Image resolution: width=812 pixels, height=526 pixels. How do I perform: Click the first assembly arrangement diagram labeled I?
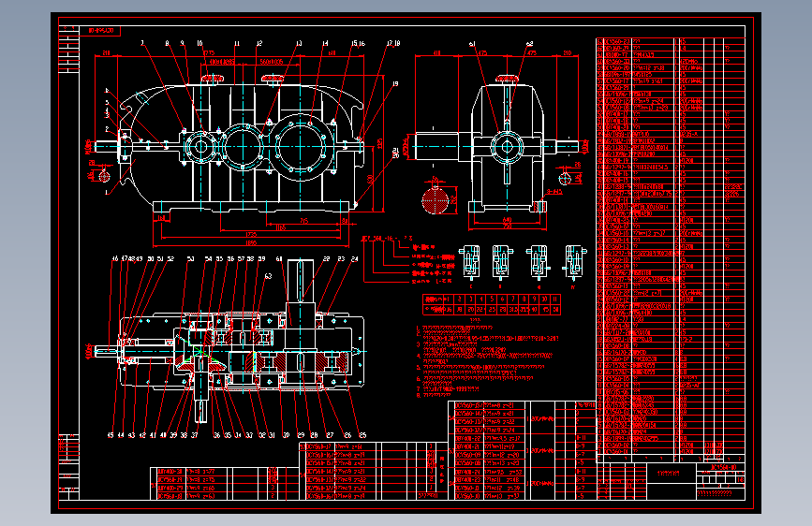(471, 262)
